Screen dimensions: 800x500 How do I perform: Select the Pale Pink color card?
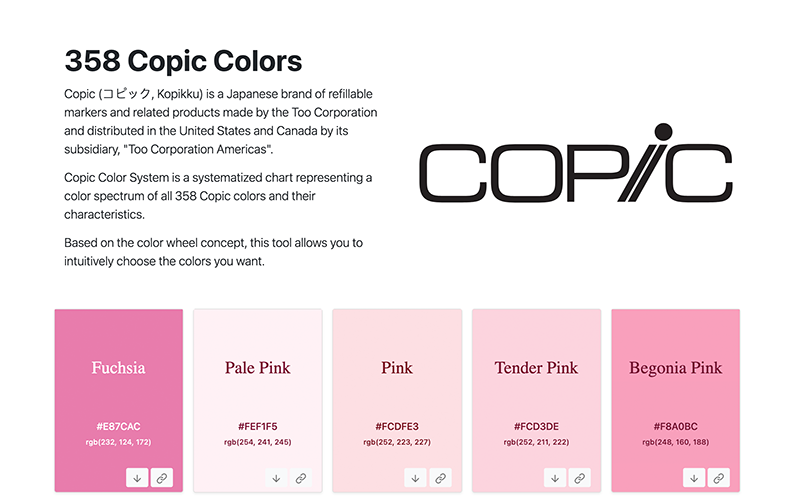click(257, 368)
